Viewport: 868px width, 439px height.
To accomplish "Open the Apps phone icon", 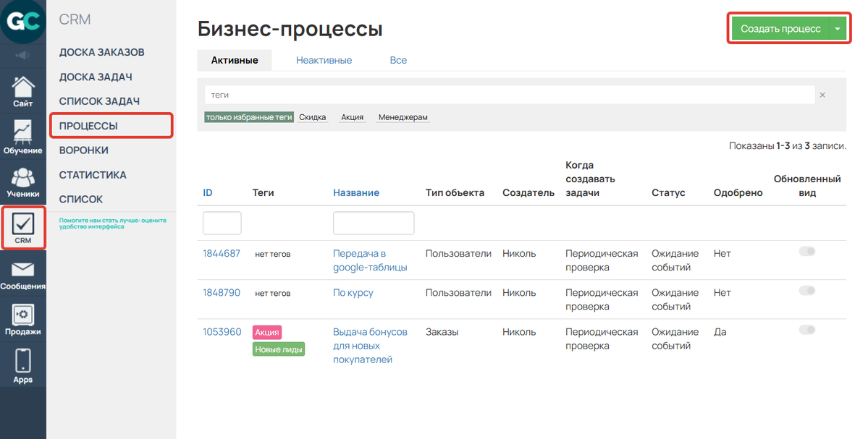I will (x=23, y=365).
